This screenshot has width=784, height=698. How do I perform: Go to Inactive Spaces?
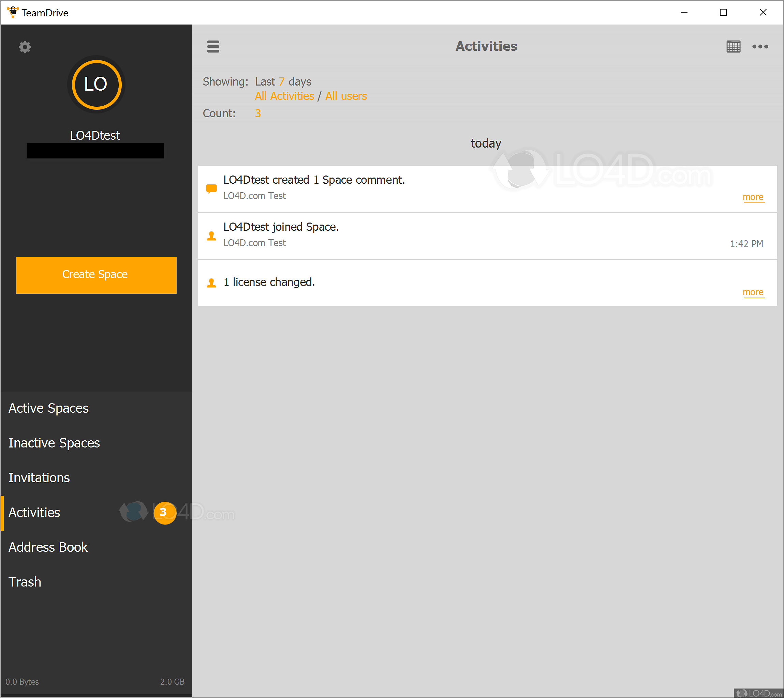(54, 443)
